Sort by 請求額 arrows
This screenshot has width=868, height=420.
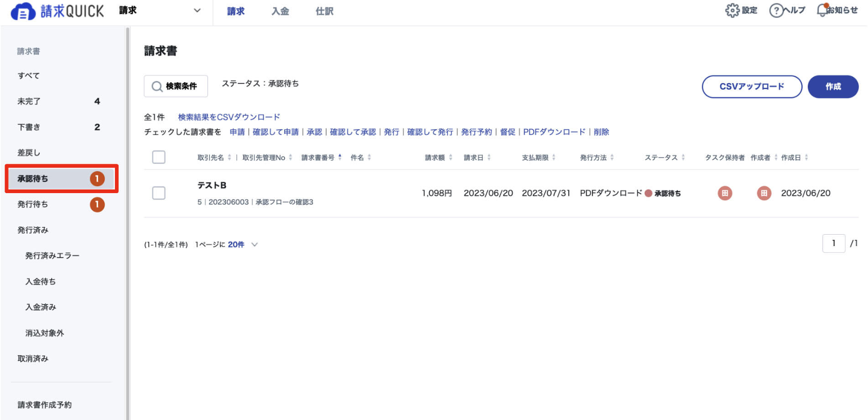pyautogui.click(x=451, y=157)
